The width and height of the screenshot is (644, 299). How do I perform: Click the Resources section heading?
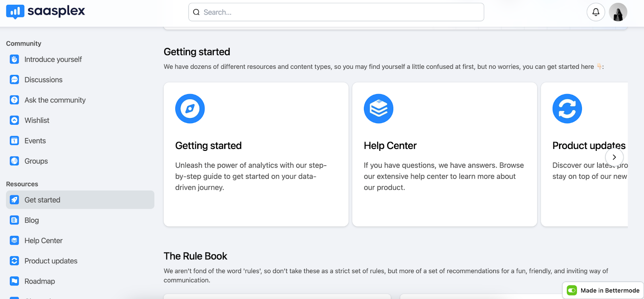pos(22,184)
